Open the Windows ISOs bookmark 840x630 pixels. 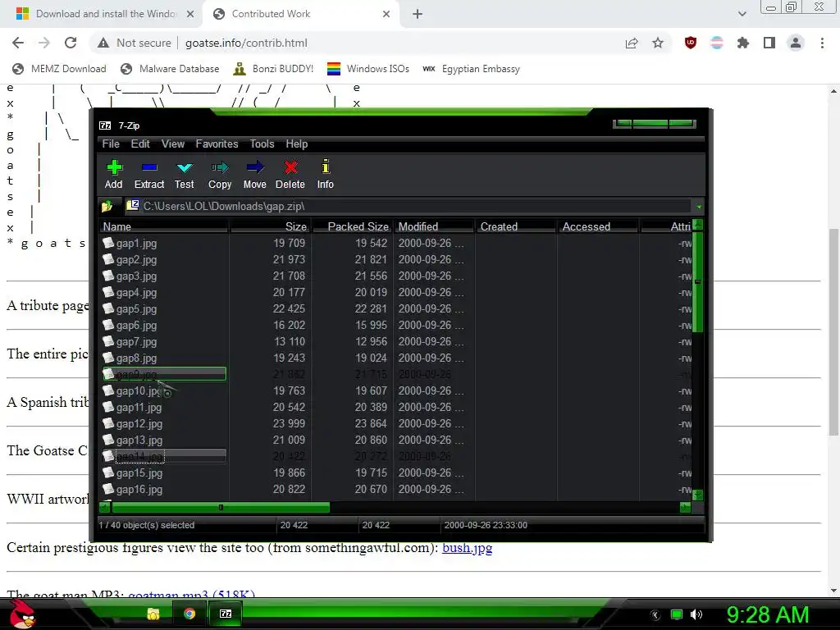(x=368, y=69)
